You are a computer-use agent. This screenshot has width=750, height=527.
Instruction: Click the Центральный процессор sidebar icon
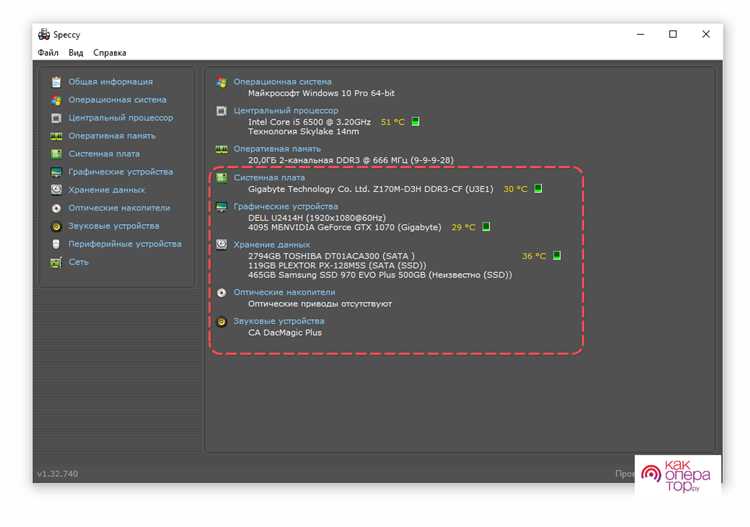(x=56, y=118)
